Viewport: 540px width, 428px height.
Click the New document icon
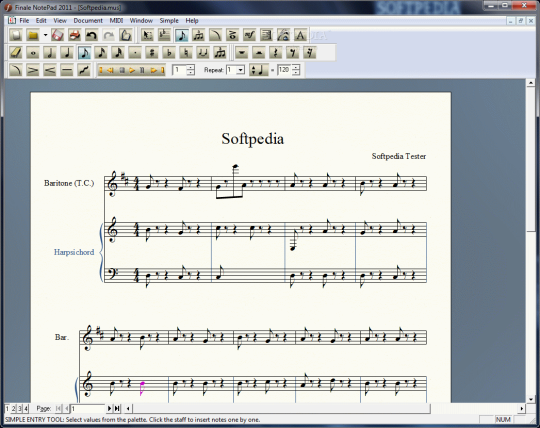pos(15,35)
